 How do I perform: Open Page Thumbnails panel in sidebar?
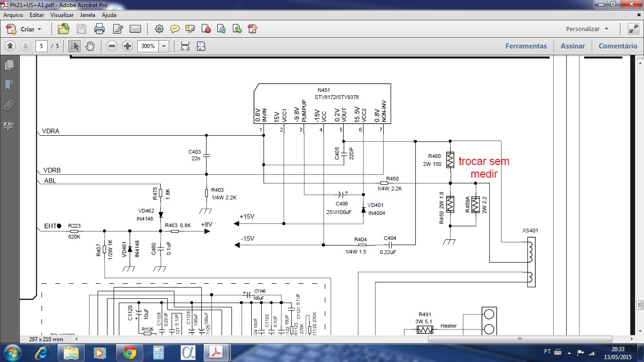point(9,65)
